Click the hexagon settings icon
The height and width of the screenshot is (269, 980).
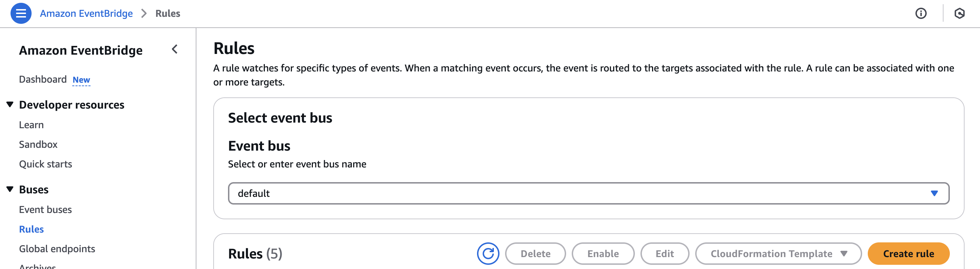coord(959,13)
